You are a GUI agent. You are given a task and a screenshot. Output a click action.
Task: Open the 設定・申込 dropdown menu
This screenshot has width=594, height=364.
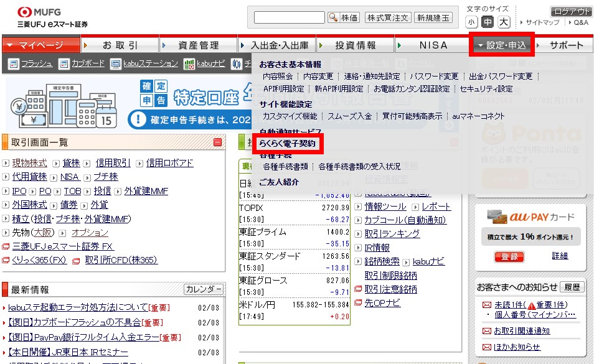pyautogui.click(x=502, y=45)
